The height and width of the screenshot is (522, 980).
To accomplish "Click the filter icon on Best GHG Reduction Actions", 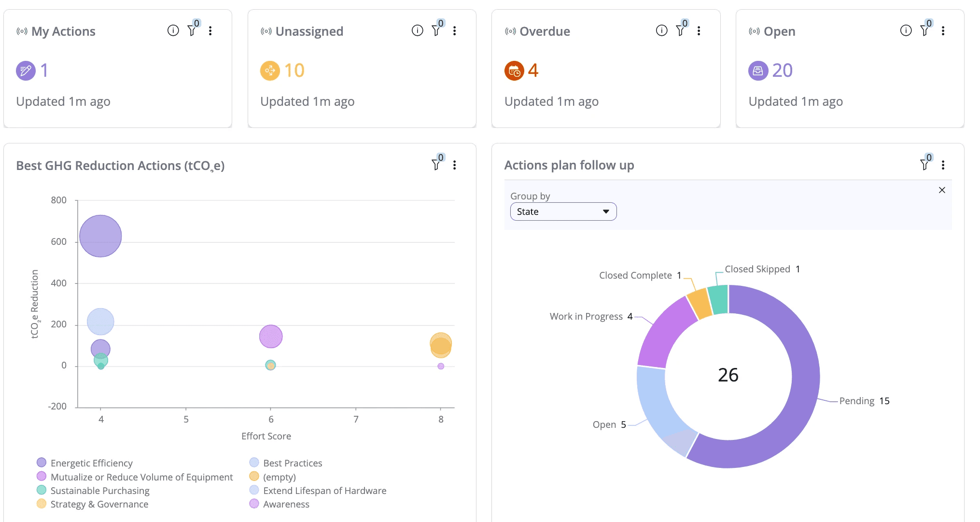I will (436, 165).
